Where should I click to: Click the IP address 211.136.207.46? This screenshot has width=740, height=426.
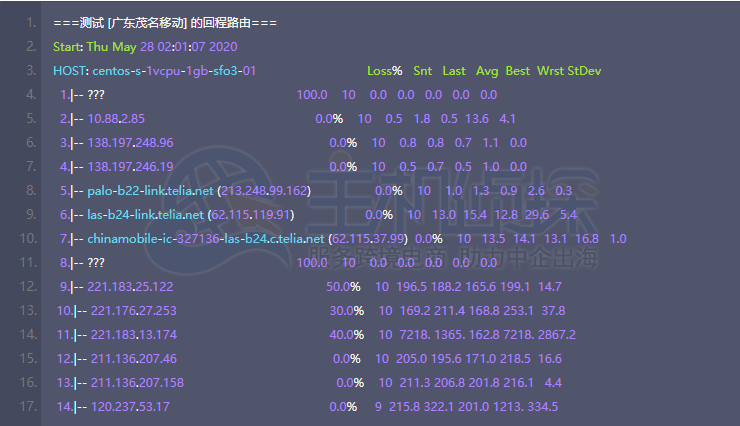[x=134, y=359]
